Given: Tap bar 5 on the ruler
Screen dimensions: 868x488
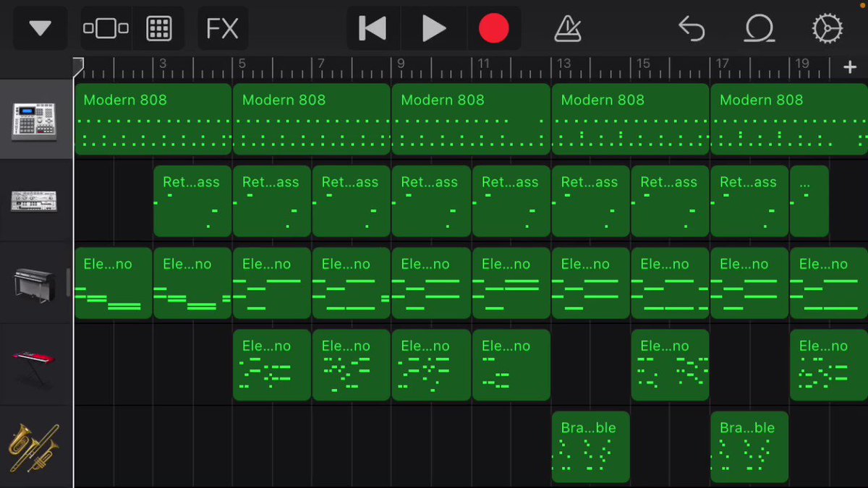Looking at the screenshot, I should tap(242, 64).
